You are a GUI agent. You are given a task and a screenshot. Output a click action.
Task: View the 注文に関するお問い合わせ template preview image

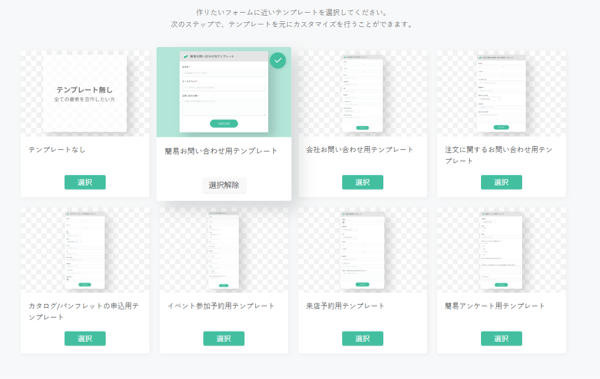click(501, 94)
